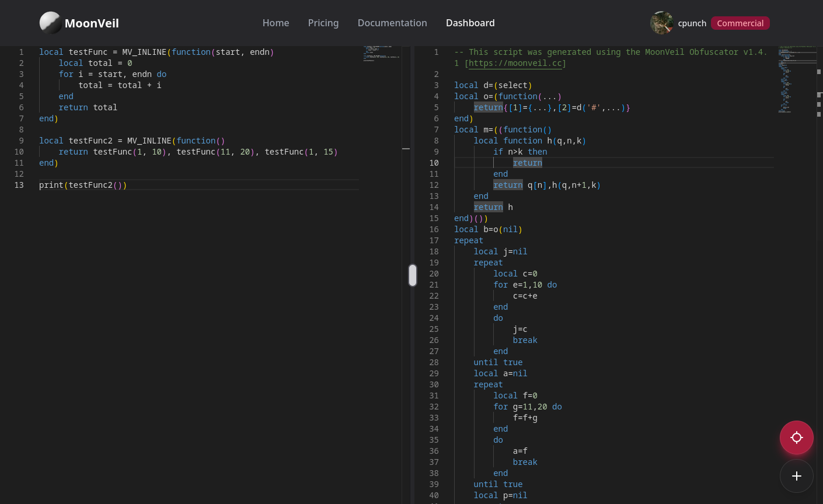Click line number 17 in output editor
The width and height of the screenshot is (823, 504).
[434, 240]
